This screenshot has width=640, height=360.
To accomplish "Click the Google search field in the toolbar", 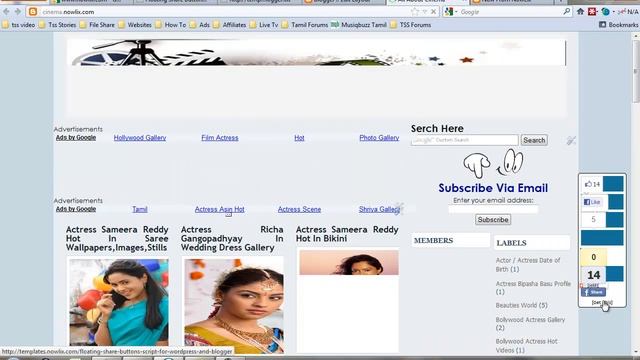I will coord(510,12).
